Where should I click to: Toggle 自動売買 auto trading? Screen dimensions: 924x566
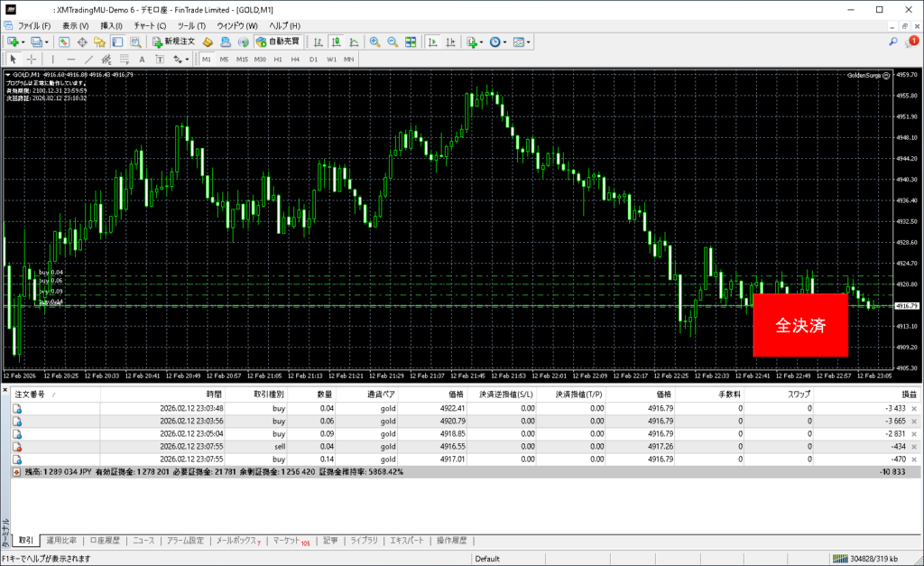click(x=279, y=42)
